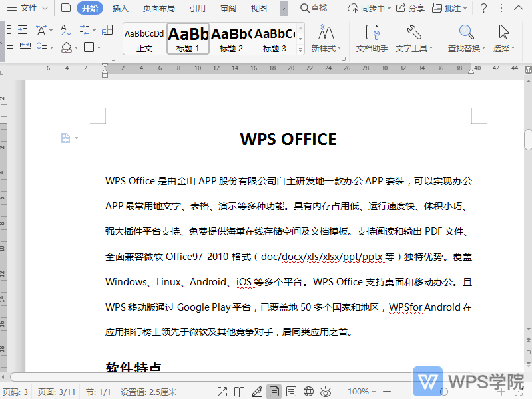This screenshot has height=399, width=532.
Task: Click the vertical scrollbar thumb on the right
Action: pyautogui.click(x=528, y=140)
